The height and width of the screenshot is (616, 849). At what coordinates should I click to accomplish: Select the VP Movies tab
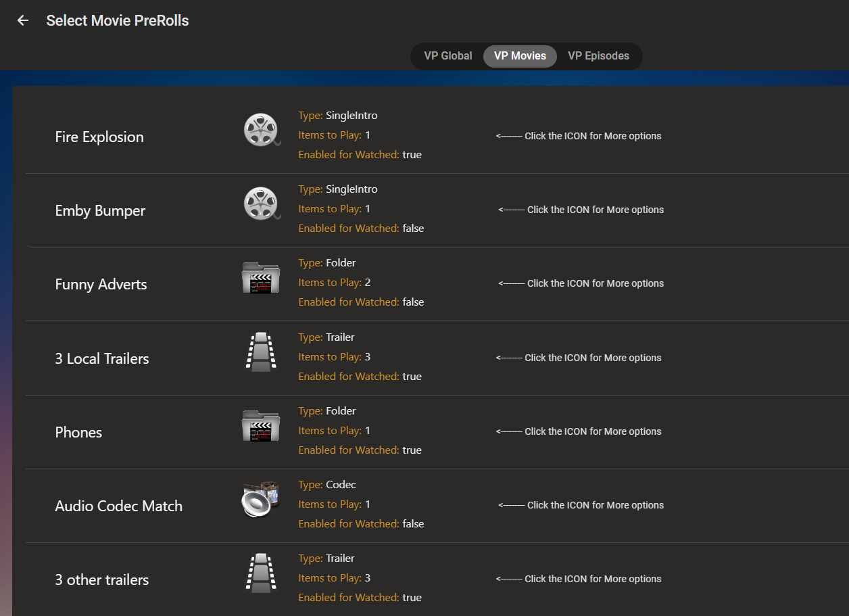point(520,56)
